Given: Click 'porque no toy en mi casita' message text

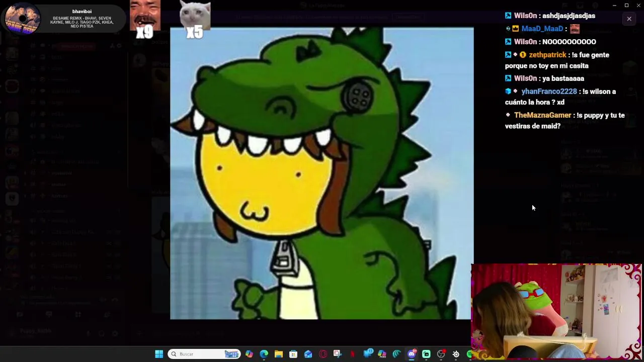Looking at the screenshot, I should (x=547, y=66).
